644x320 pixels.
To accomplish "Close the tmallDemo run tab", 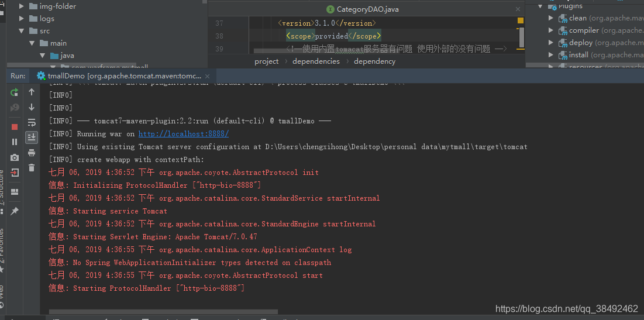I will [x=208, y=76].
